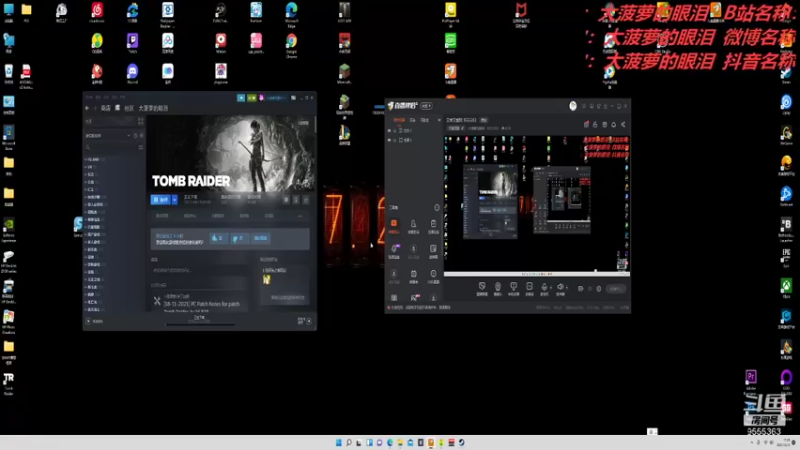Viewport: 800px width, 450px height.
Task: Click the blue Tomb Raider play button
Action: click(161, 199)
